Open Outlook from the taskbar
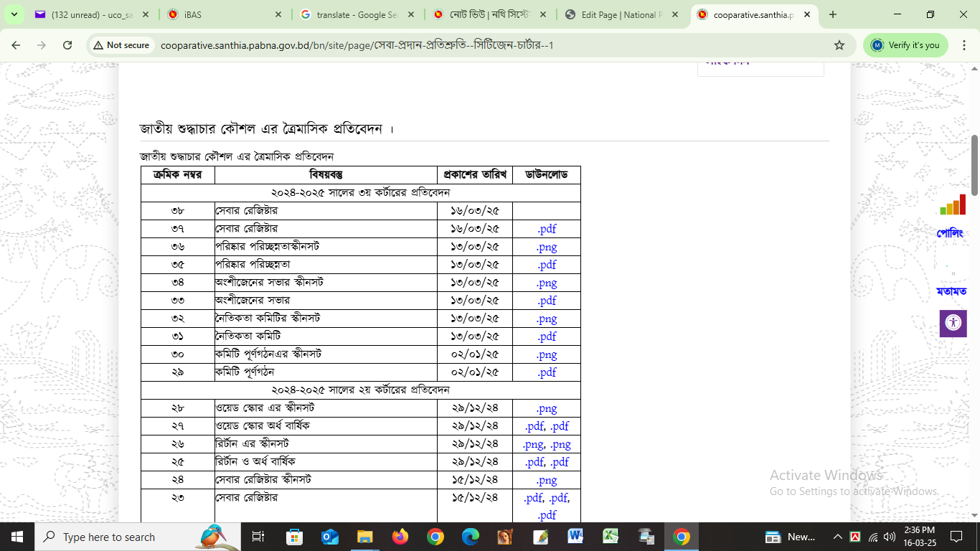Screen dimensions: 980x551 pyautogui.click(x=329, y=537)
